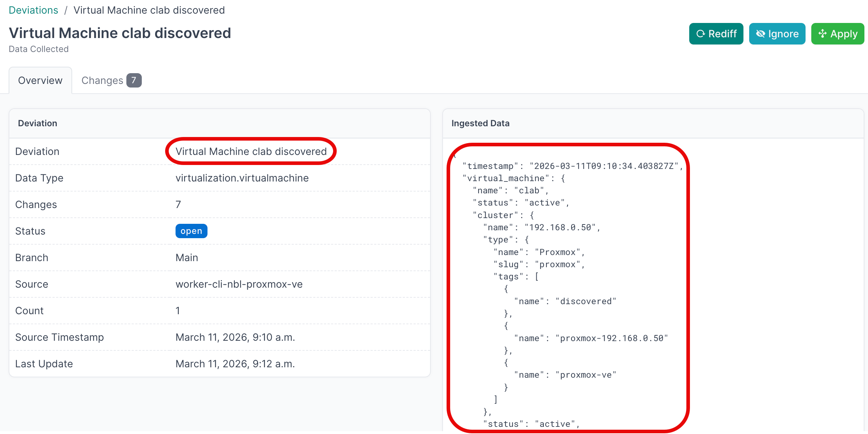Screen dimensions: 868x434
Task: Click breadcrumb entry Virtual Machine clab discovered
Action: click(x=148, y=10)
